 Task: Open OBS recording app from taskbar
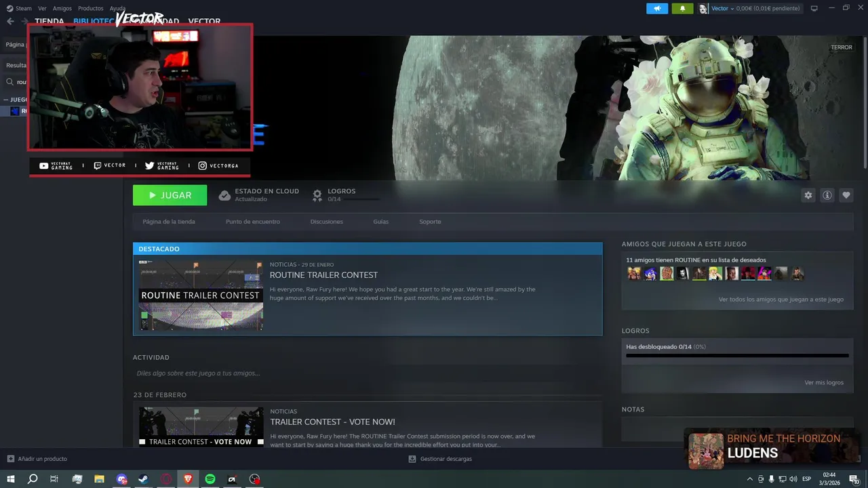254,479
